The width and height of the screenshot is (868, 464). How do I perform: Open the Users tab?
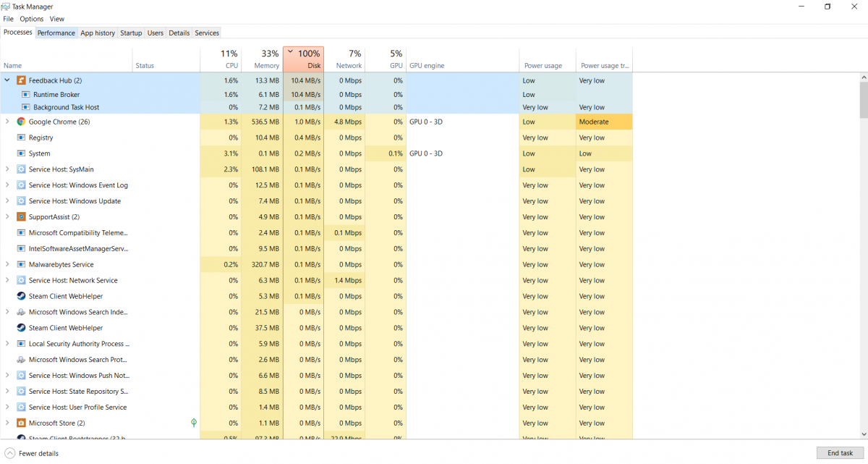(x=156, y=33)
